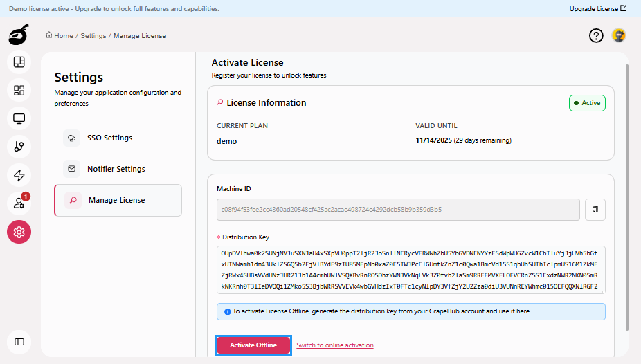The height and width of the screenshot is (364, 641).
Task: Click the 11/14/2025 valid until date
Action: [x=434, y=140]
